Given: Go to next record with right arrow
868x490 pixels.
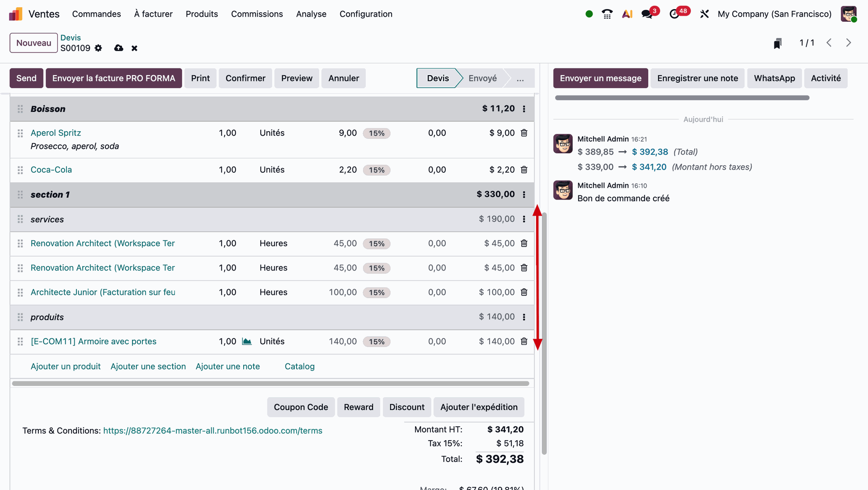Looking at the screenshot, I should point(849,43).
